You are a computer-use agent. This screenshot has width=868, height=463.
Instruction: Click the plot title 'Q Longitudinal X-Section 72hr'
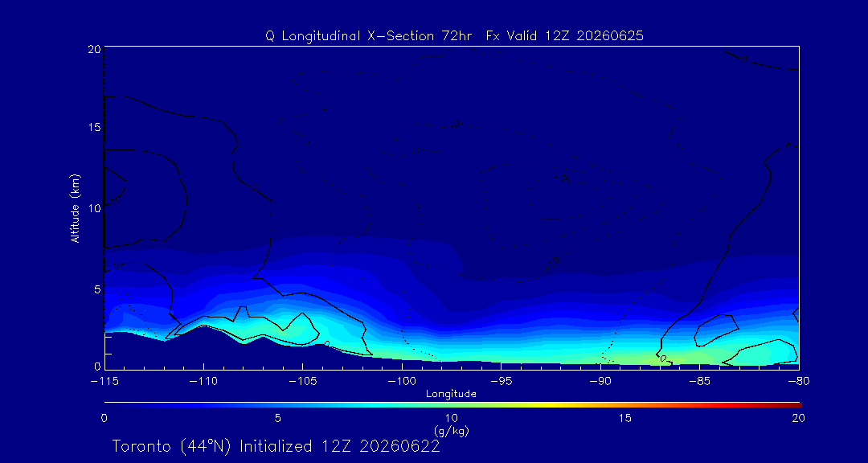point(369,36)
